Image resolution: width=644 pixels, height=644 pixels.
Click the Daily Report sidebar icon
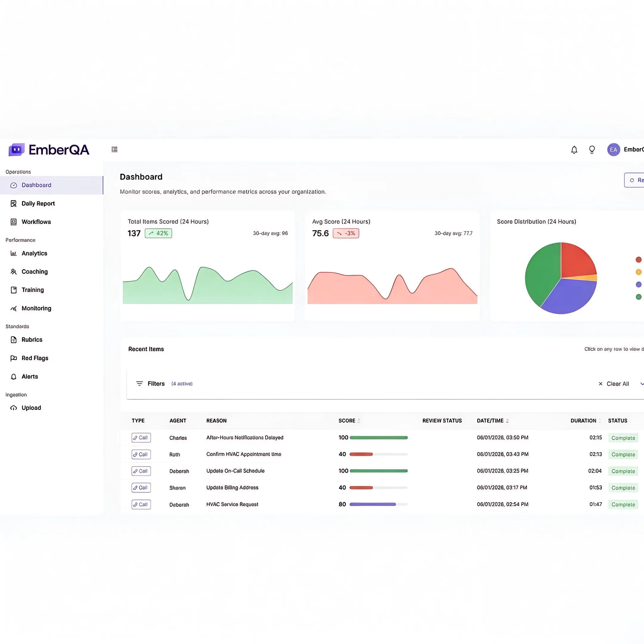(14, 204)
